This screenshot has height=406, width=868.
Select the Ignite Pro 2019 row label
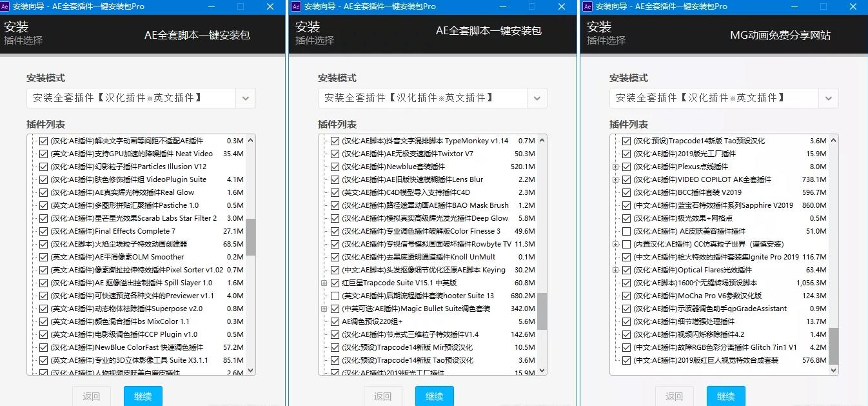(x=716, y=257)
